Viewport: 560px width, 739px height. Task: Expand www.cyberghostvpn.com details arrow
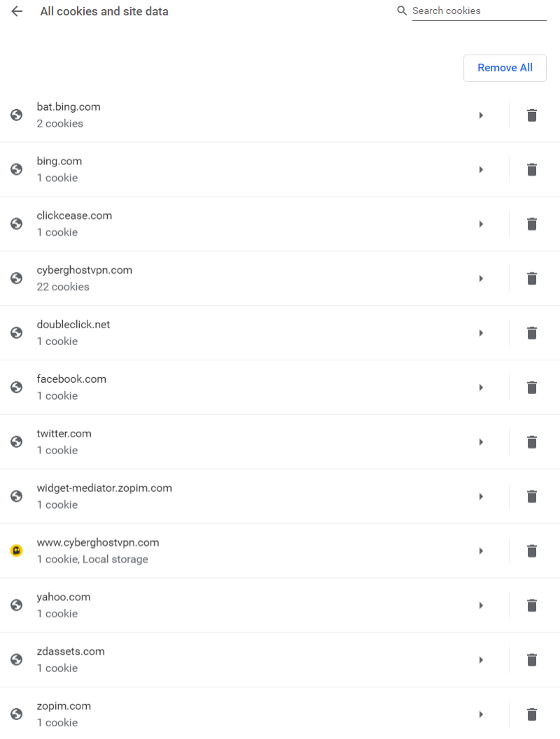point(482,551)
